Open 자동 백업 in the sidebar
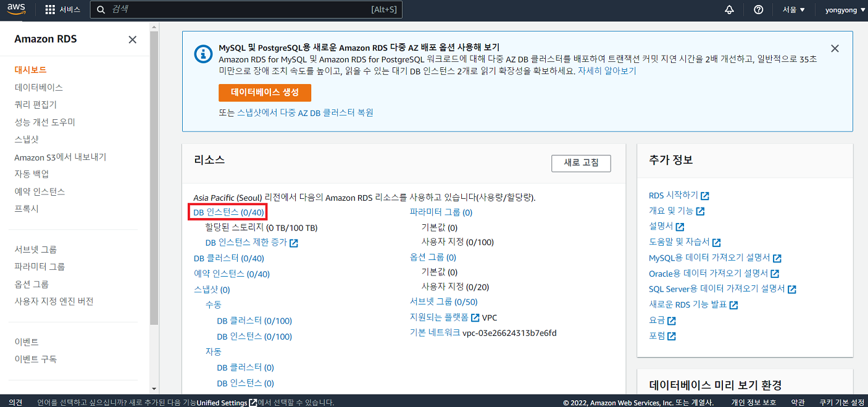 (31, 174)
